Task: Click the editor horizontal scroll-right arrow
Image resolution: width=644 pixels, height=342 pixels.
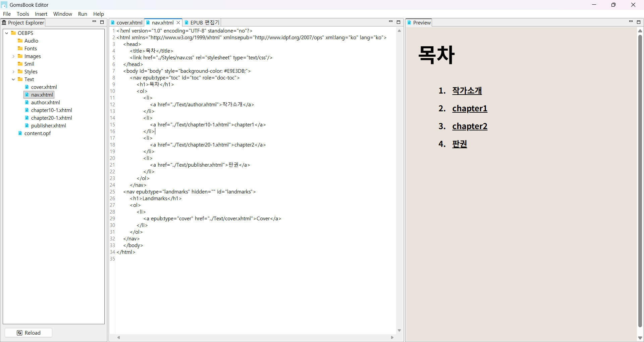Action: coord(392,338)
